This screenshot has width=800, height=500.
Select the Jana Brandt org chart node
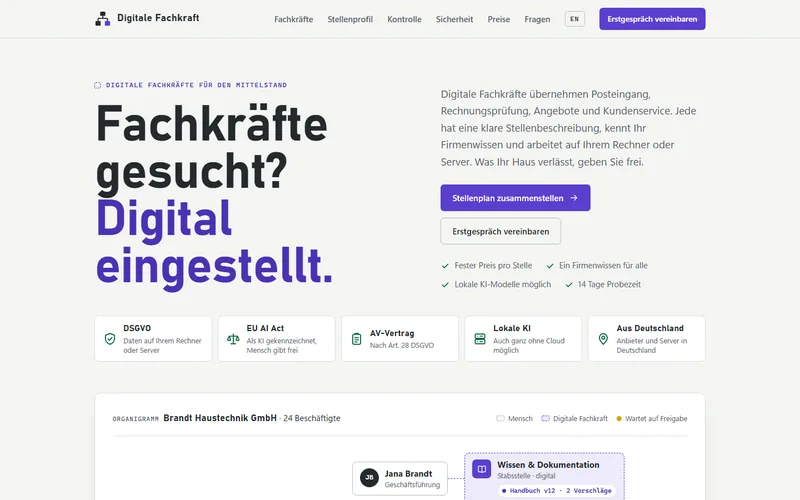click(400, 479)
